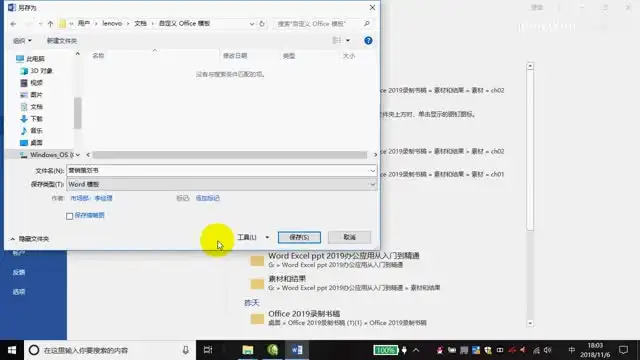Open 保存类型 Word 模板 dropdown
Screen dimensions: 640x360
pyautogui.click(x=221, y=184)
